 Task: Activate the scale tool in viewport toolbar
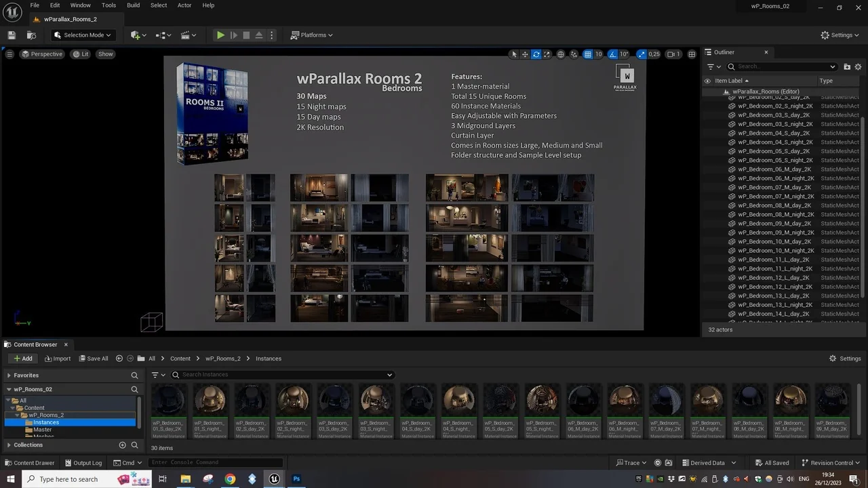[547, 54]
